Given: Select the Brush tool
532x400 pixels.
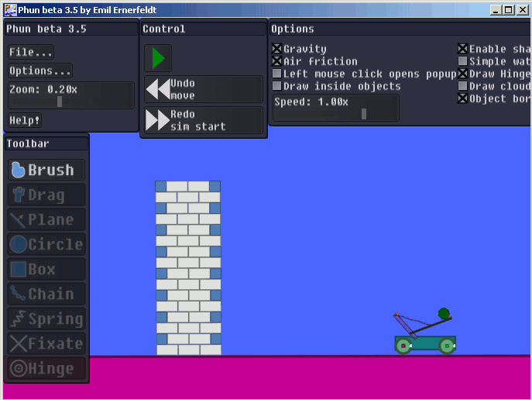Looking at the screenshot, I should (x=46, y=170).
